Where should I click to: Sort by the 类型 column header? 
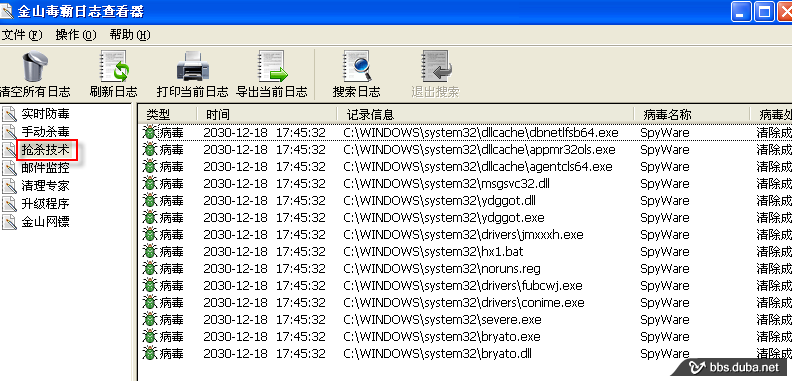click(x=167, y=114)
